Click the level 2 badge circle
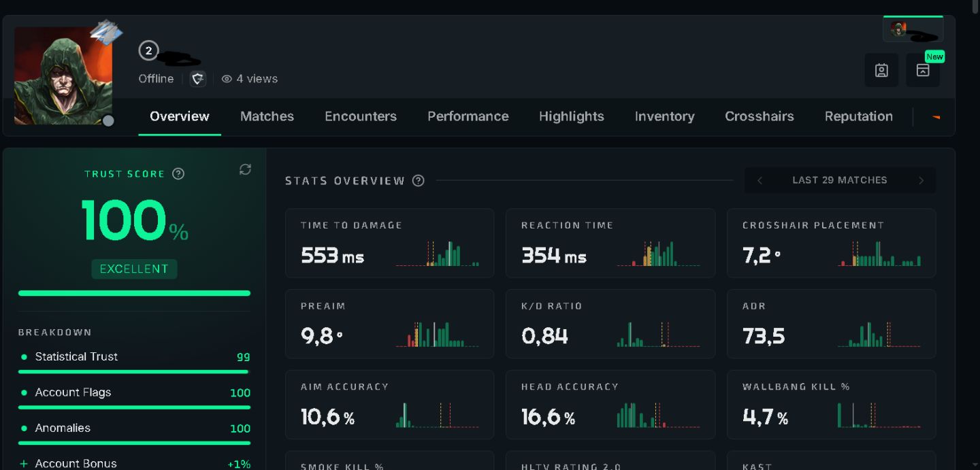 pyautogui.click(x=148, y=50)
